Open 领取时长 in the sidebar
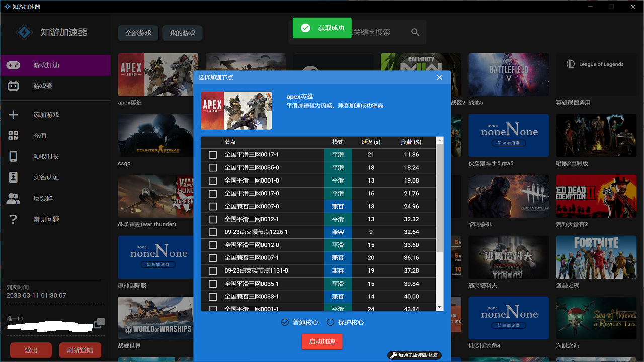The width and height of the screenshot is (644, 362). click(x=55, y=156)
